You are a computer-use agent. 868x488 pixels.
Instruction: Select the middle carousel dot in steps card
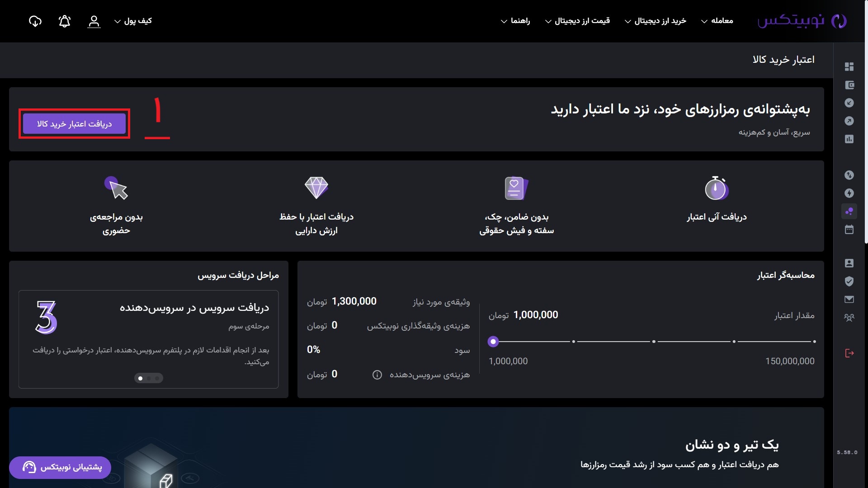pyautogui.click(x=149, y=378)
